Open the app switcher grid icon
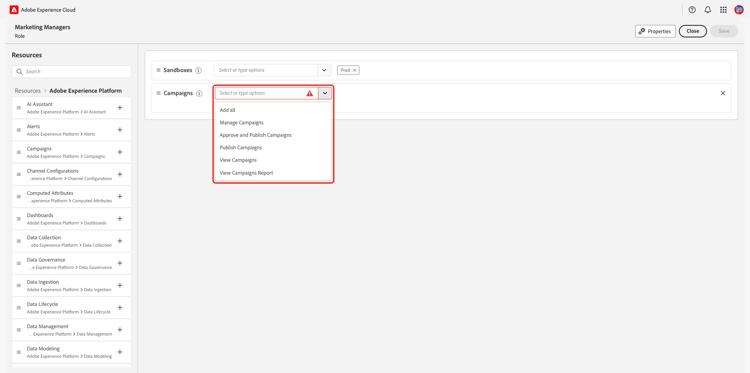The width and height of the screenshot is (750, 373). click(x=723, y=10)
